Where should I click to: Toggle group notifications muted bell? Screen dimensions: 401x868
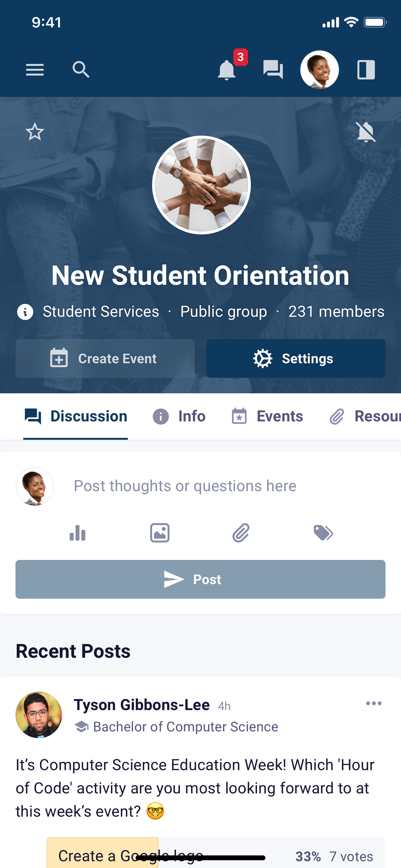[x=366, y=132]
